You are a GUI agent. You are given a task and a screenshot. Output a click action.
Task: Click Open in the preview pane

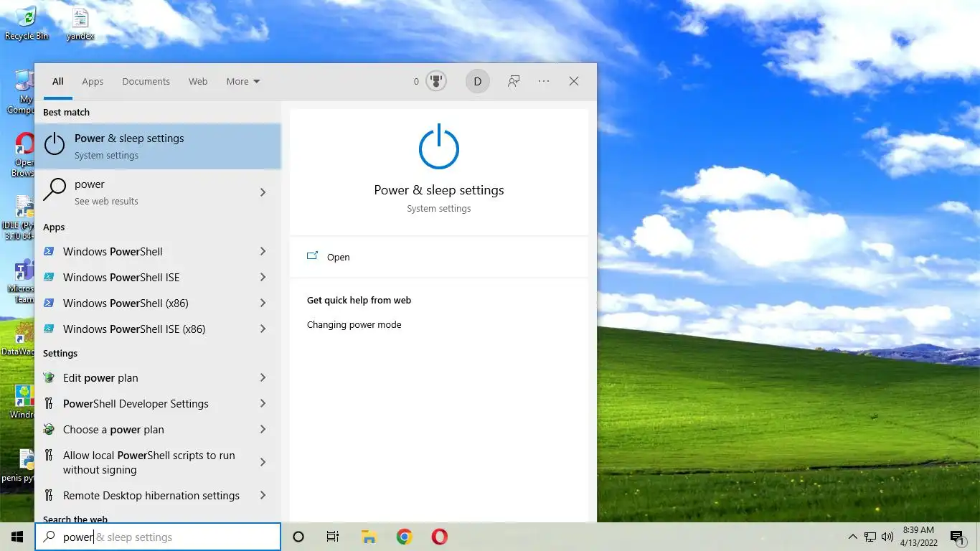pos(439,257)
